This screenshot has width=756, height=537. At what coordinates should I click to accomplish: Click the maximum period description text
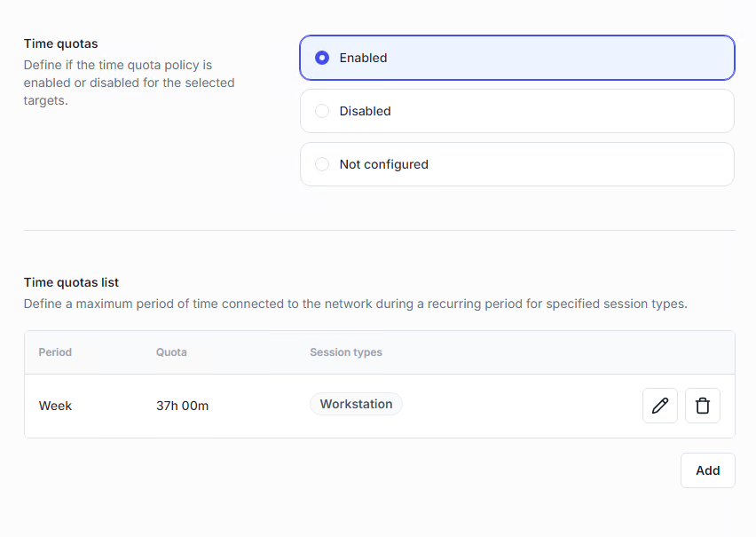(355, 304)
